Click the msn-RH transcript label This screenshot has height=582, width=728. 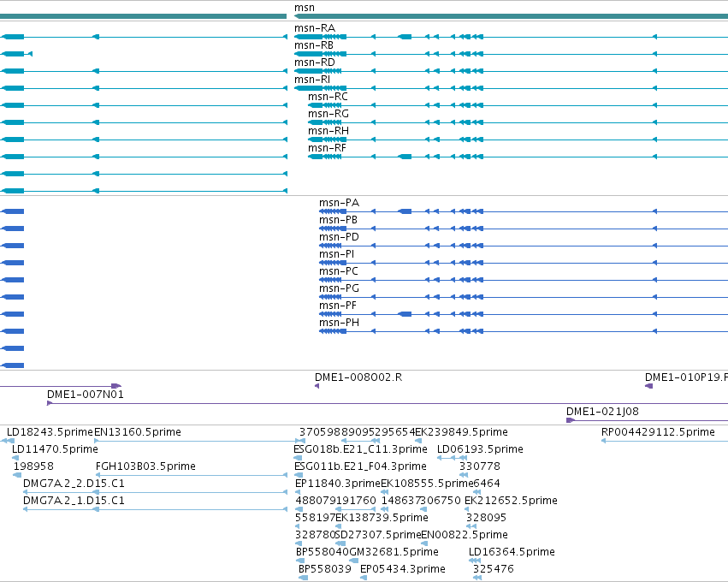click(328, 131)
